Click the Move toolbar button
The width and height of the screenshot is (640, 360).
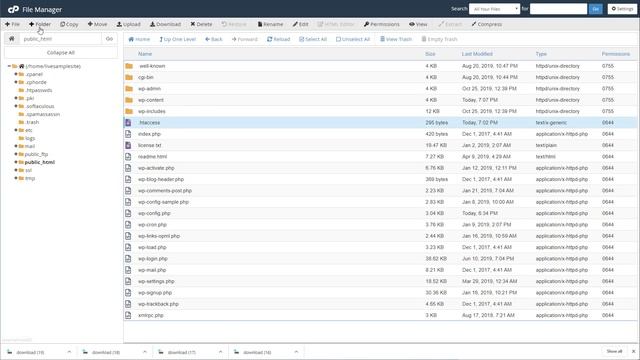click(x=97, y=24)
